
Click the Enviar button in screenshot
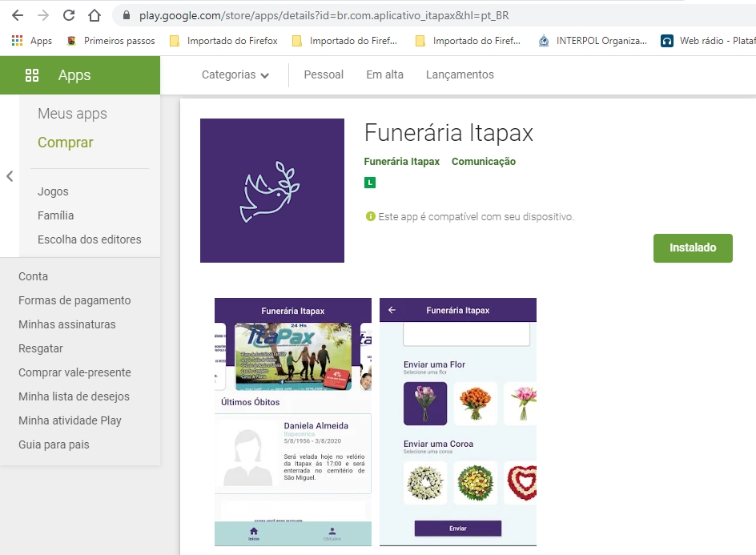pos(458,529)
